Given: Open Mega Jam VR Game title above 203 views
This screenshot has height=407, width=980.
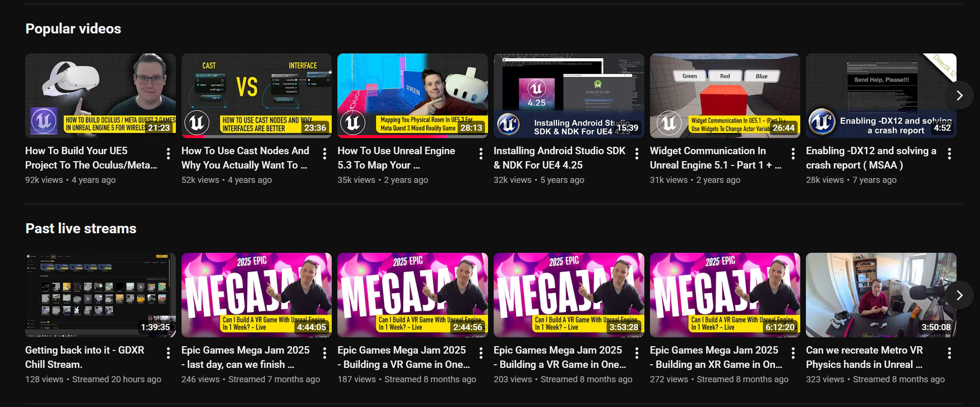Looking at the screenshot, I should pyautogui.click(x=560, y=357).
